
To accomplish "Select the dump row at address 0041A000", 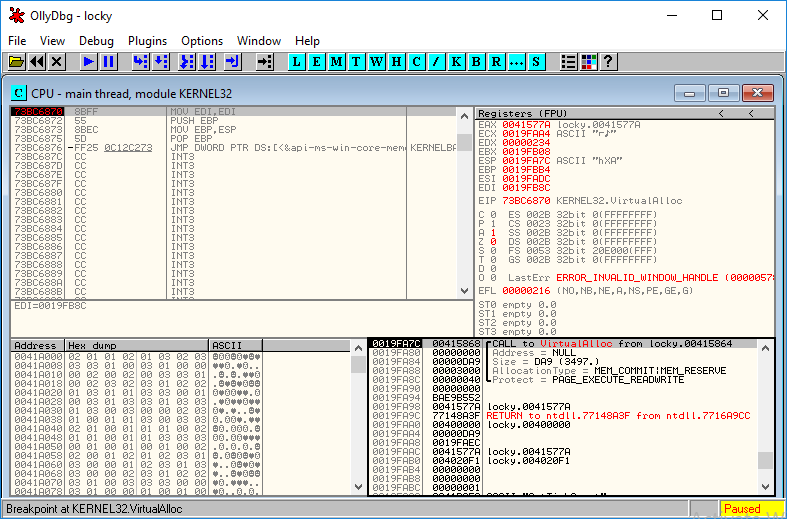I will click(x=137, y=356).
